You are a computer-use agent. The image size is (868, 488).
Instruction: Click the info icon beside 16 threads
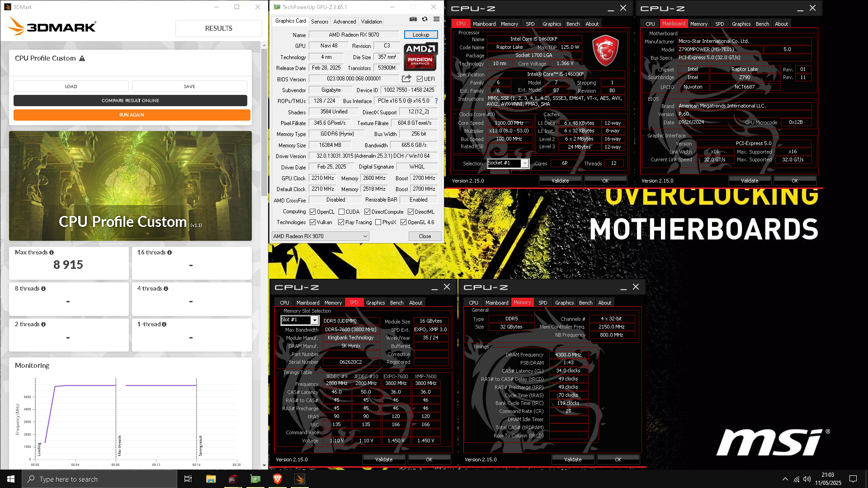click(170, 253)
